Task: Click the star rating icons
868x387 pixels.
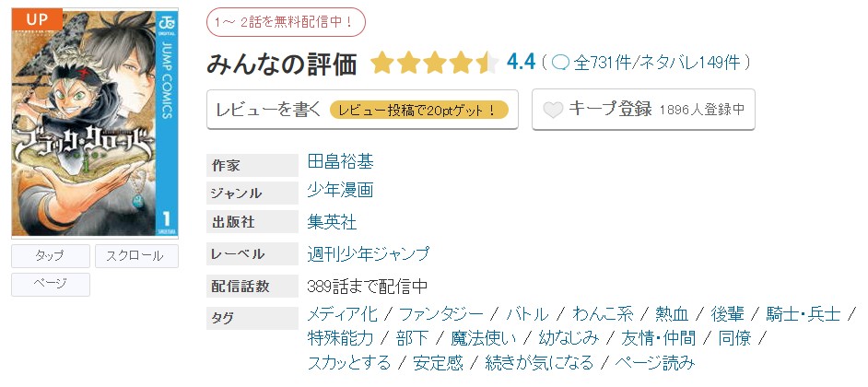Action: tap(434, 63)
